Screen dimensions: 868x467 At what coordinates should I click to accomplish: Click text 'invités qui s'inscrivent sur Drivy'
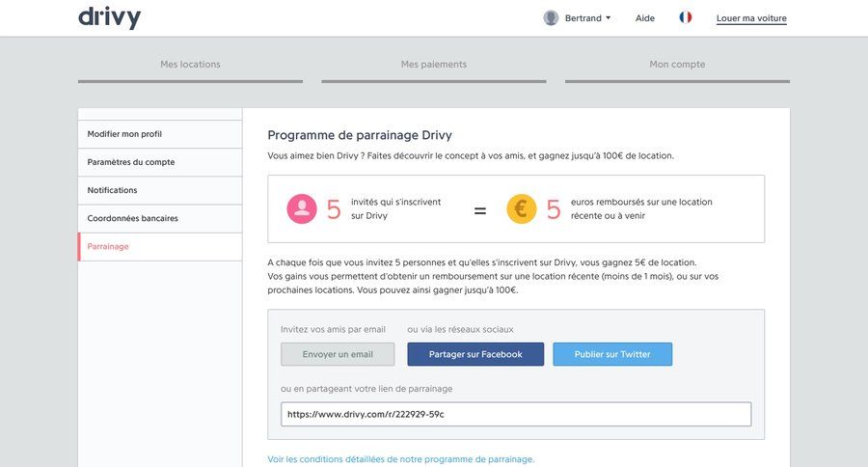tap(395, 208)
